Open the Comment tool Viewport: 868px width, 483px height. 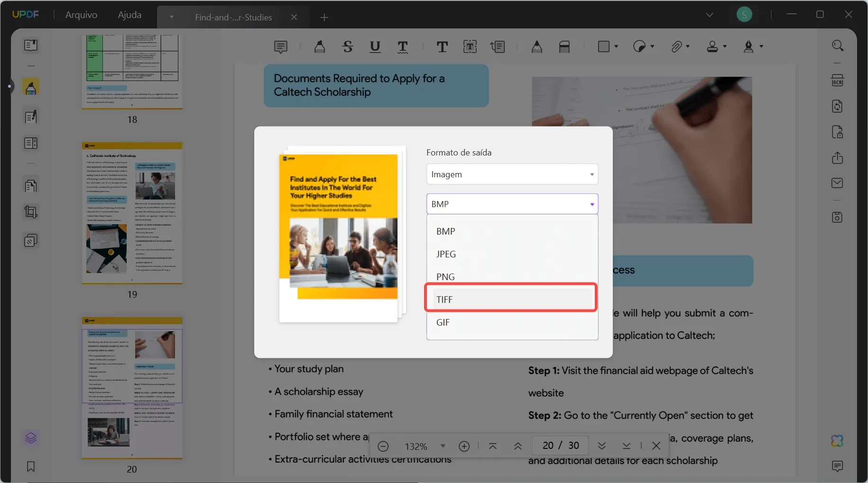click(281, 46)
